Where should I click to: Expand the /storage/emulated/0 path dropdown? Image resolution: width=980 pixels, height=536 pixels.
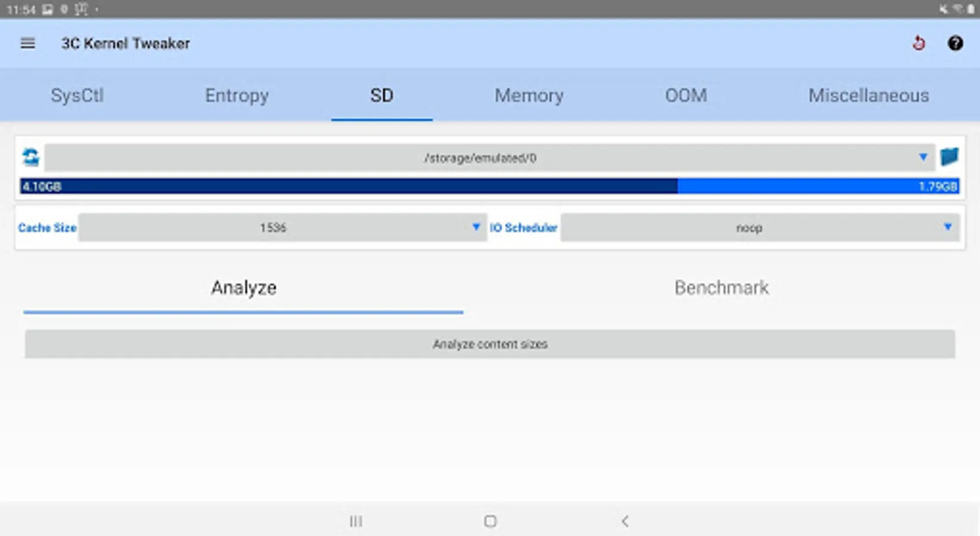[x=489, y=158]
